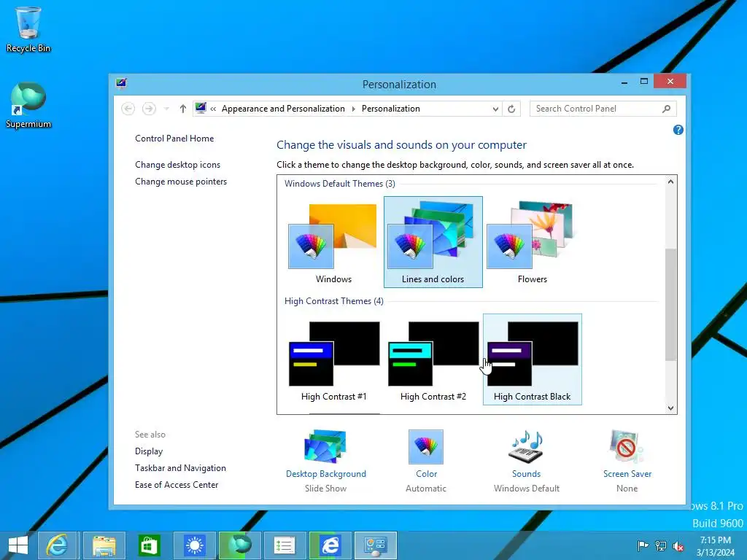The height and width of the screenshot is (560, 747).
Task: Open Windows Store from taskbar
Action: 149,545
